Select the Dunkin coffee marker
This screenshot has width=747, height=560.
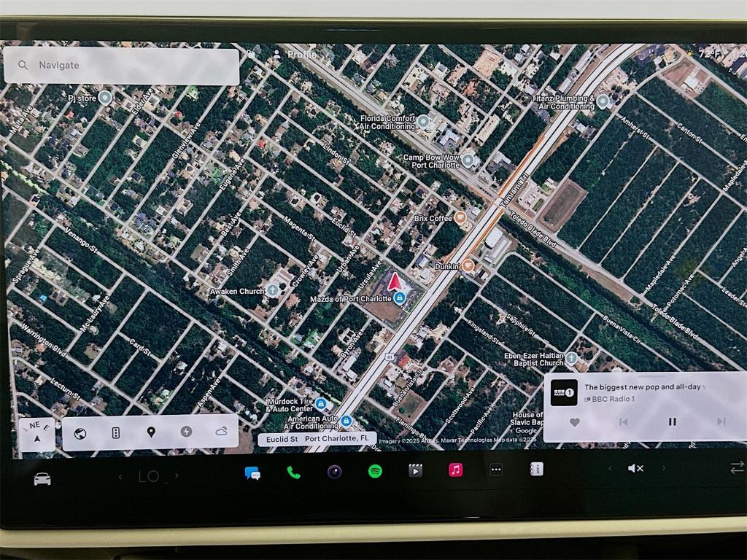coord(468,265)
